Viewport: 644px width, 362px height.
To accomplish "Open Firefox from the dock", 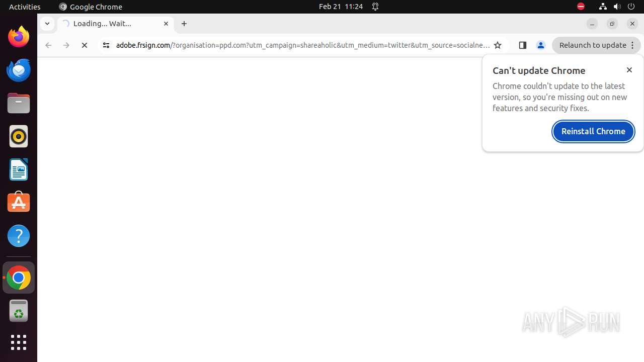I will coord(19,37).
